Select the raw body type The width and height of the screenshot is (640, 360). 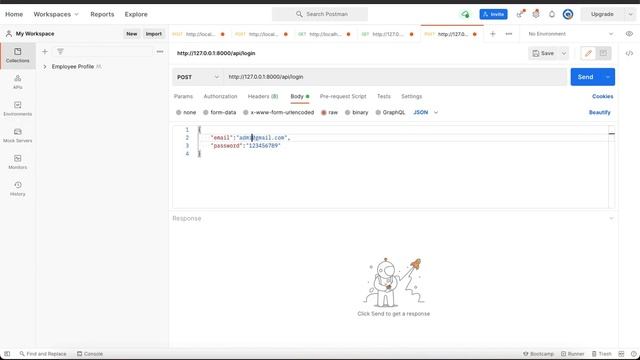pyautogui.click(x=329, y=112)
